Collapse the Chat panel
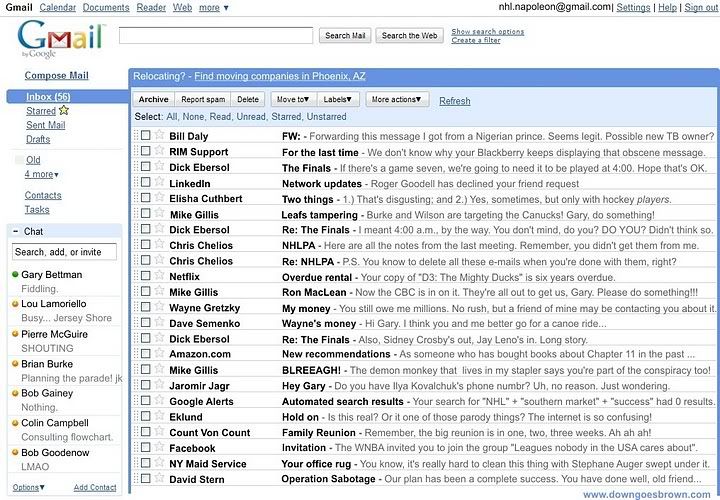 point(16,231)
